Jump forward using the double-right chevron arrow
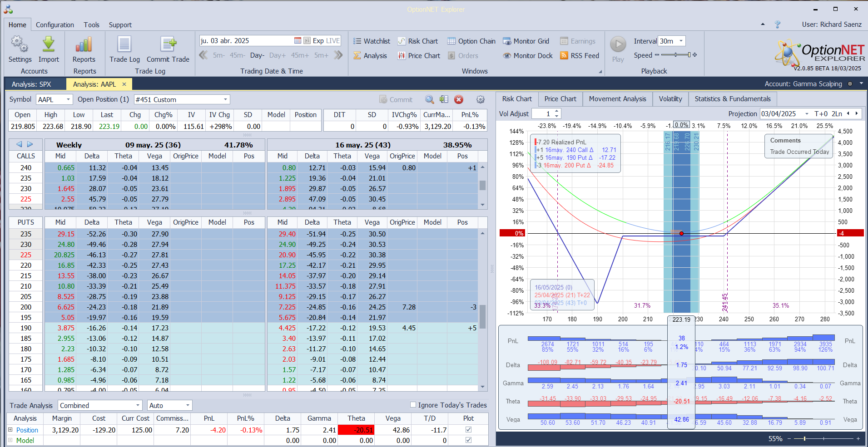The height and width of the screenshot is (447, 868). point(338,55)
